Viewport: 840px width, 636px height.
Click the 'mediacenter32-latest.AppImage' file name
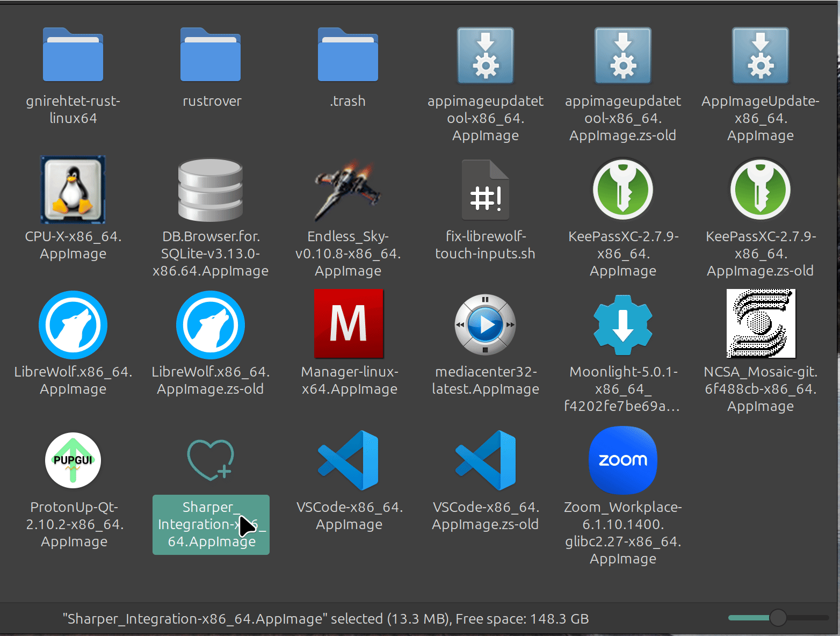click(x=486, y=380)
